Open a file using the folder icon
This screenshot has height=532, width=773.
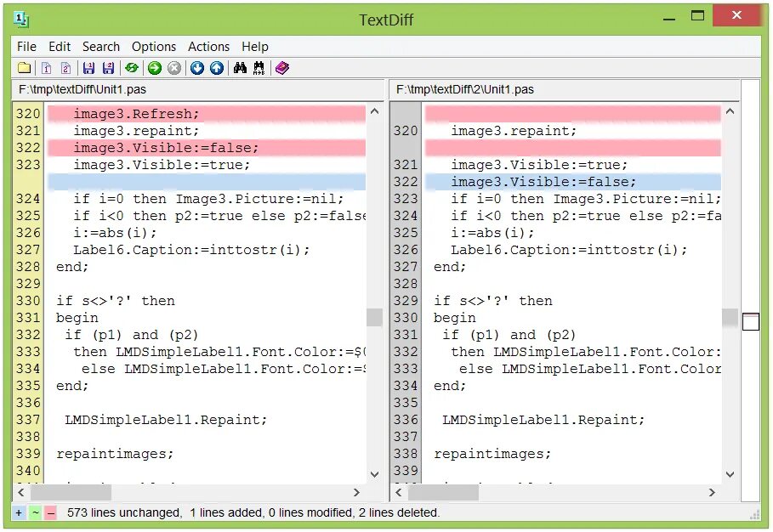24,67
